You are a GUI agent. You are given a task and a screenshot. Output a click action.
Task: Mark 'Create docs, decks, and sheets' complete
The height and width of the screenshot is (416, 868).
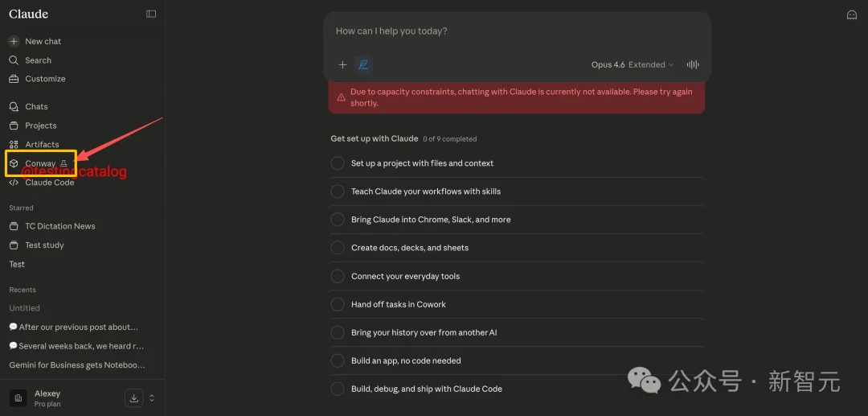coord(338,248)
